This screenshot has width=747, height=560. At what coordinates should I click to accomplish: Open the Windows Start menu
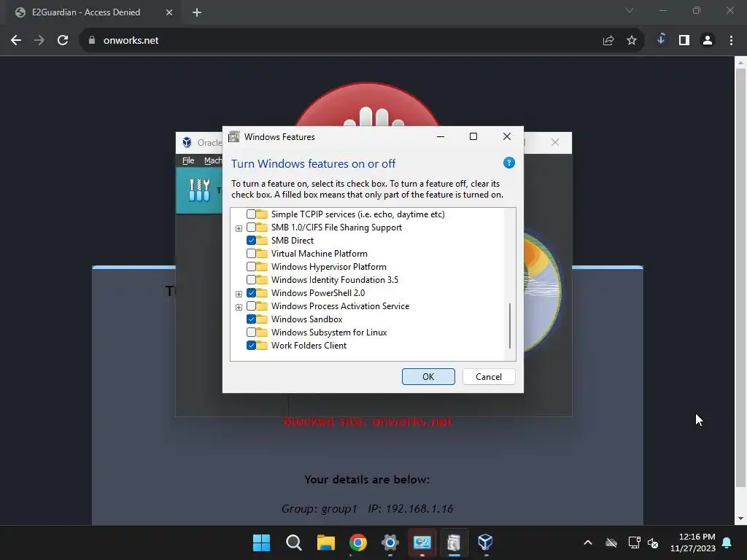[x=261, y=542]
